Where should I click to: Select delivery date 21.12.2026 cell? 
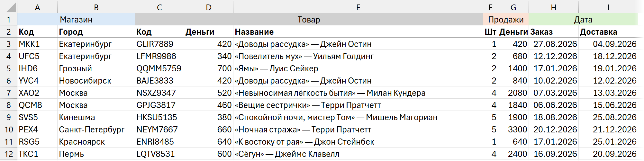[x=608, y=130]
